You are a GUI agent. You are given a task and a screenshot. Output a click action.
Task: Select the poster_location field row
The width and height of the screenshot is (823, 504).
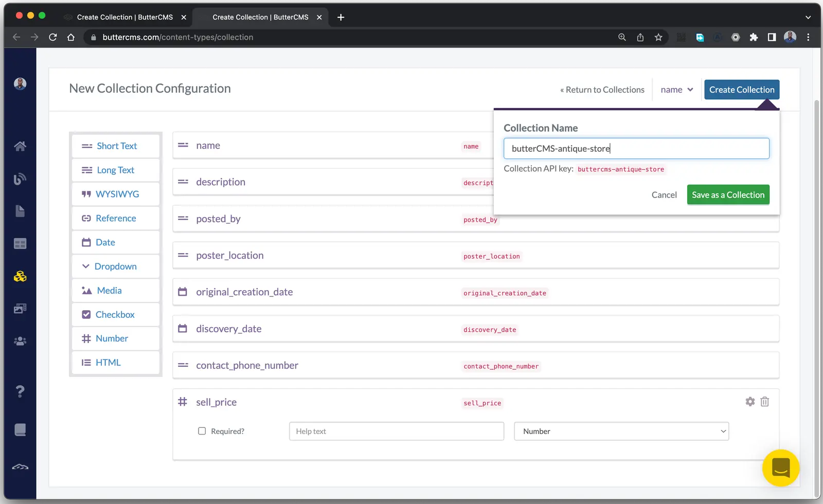coord(476,256)
